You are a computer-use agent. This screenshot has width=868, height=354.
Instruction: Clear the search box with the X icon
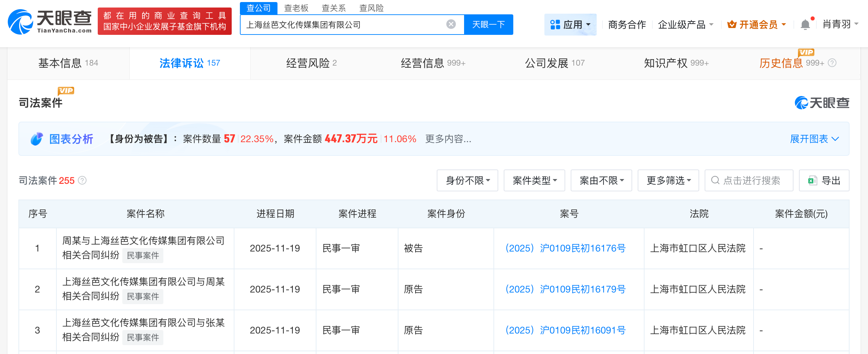tap(452, 24)
